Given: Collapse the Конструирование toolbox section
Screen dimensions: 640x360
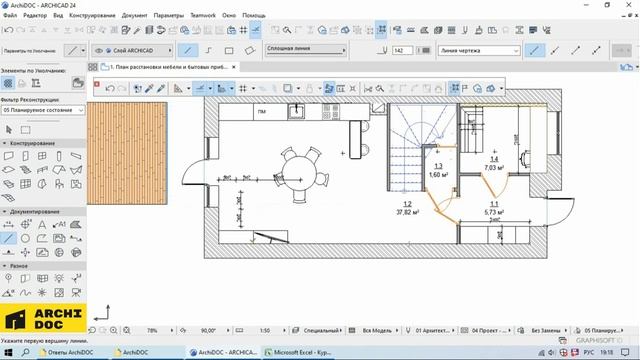Looking at the screenshot, I should [x=4, y=143].
